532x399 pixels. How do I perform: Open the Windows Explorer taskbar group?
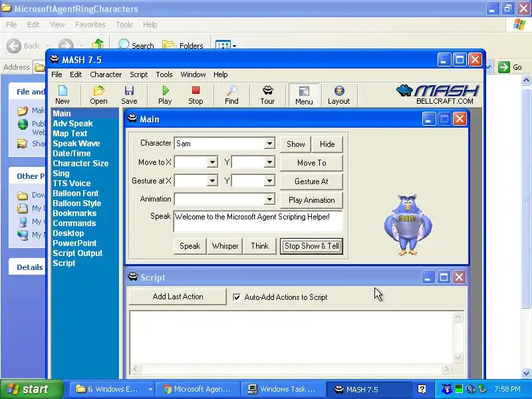(x=112, y=389)
